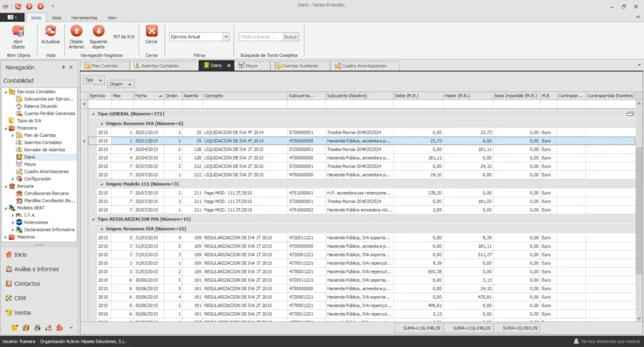
Task: Click the Origen grouping column chip
Action: click(120, 84)
